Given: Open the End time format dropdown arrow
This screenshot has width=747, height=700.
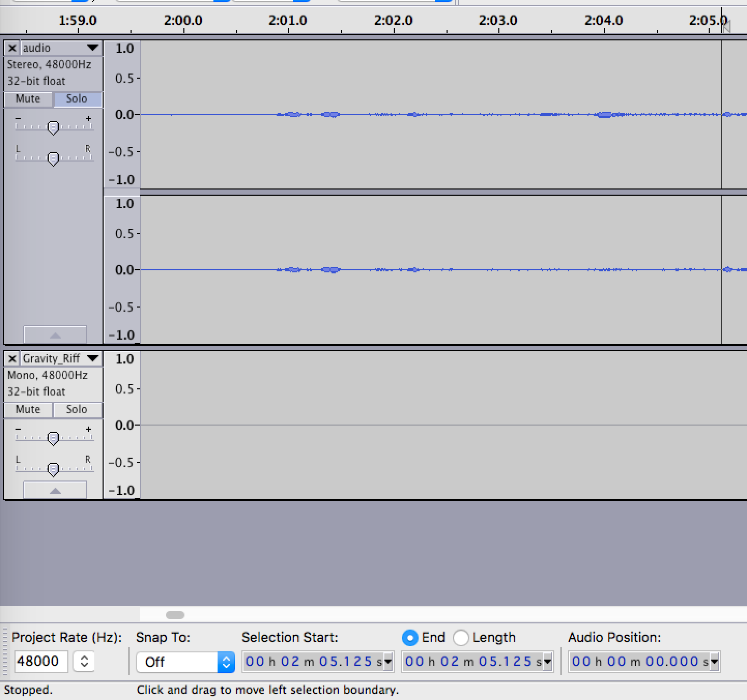Looking at the screenshot, I should 548,662.
